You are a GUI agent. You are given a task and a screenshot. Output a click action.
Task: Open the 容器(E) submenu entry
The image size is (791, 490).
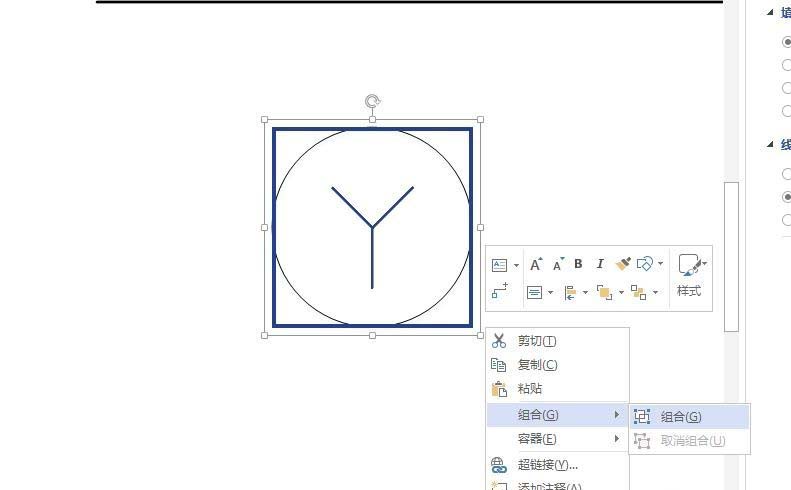pyautogui.click(x=558, y=439)
